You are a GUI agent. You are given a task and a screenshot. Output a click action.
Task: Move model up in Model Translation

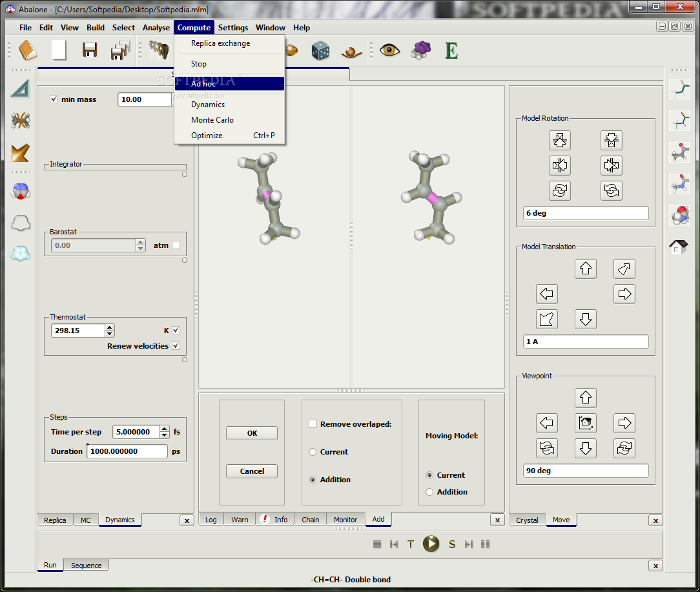585,269
